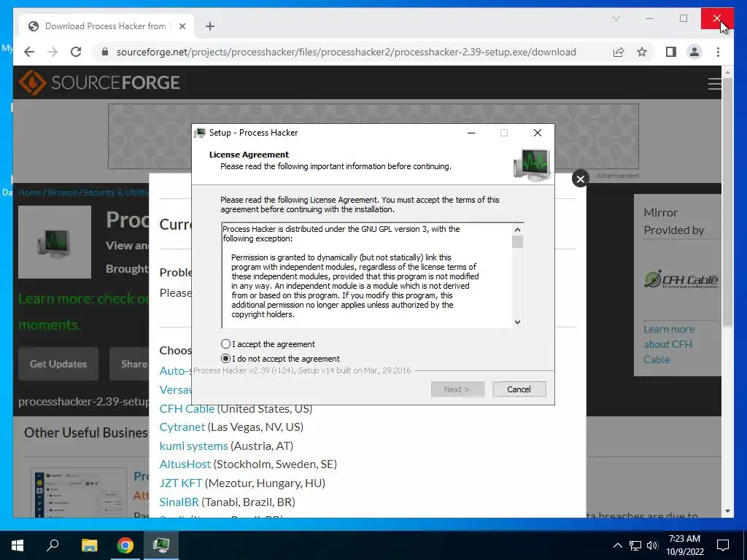The width and height of the screenshot is (747, 560).
Task: Close the SourceForge mirror popup overlay
Action: coord(580,179)
